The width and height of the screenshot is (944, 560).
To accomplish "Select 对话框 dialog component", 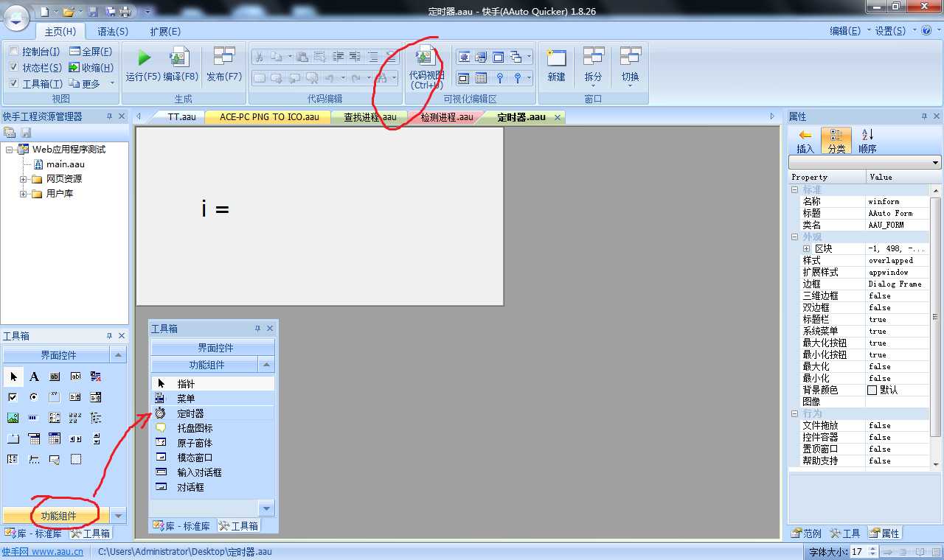I will pos(212,487).
